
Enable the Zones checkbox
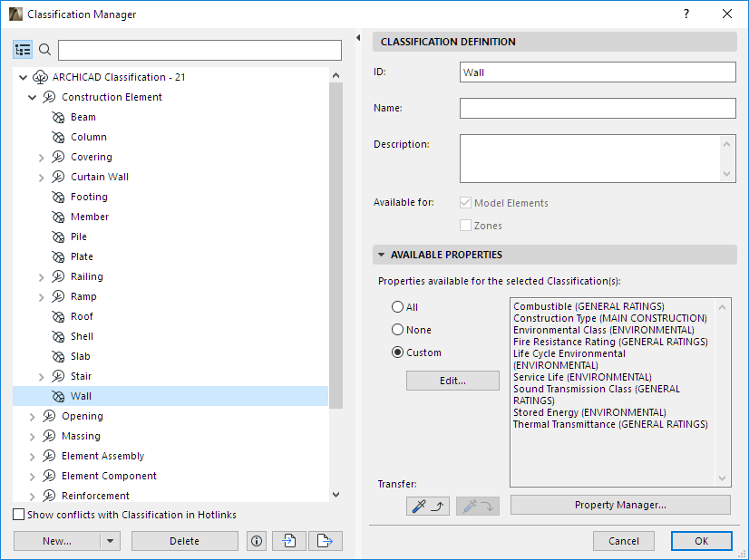(465, 226)
